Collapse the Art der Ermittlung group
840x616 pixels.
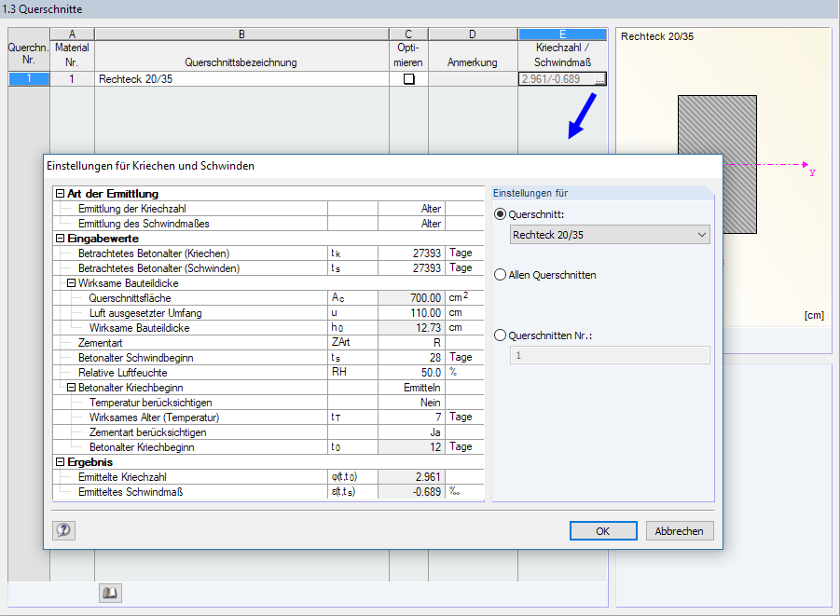point(60,193)
